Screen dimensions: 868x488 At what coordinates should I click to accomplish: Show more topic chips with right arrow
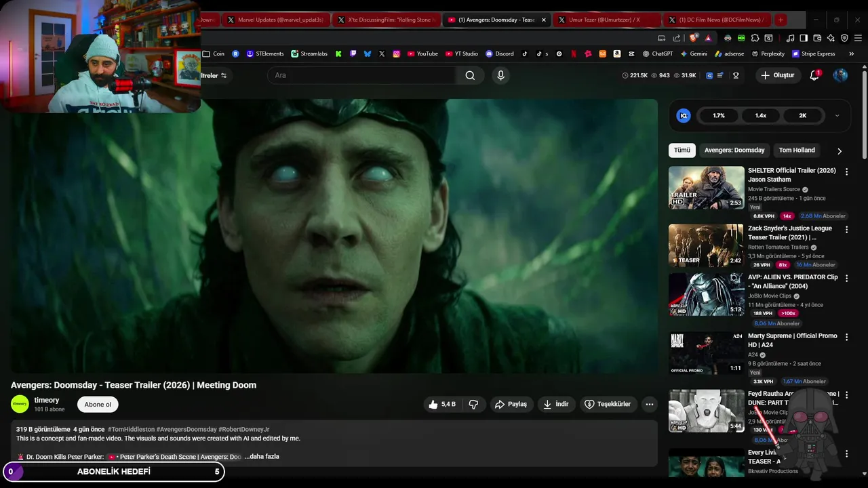[840, 151]
